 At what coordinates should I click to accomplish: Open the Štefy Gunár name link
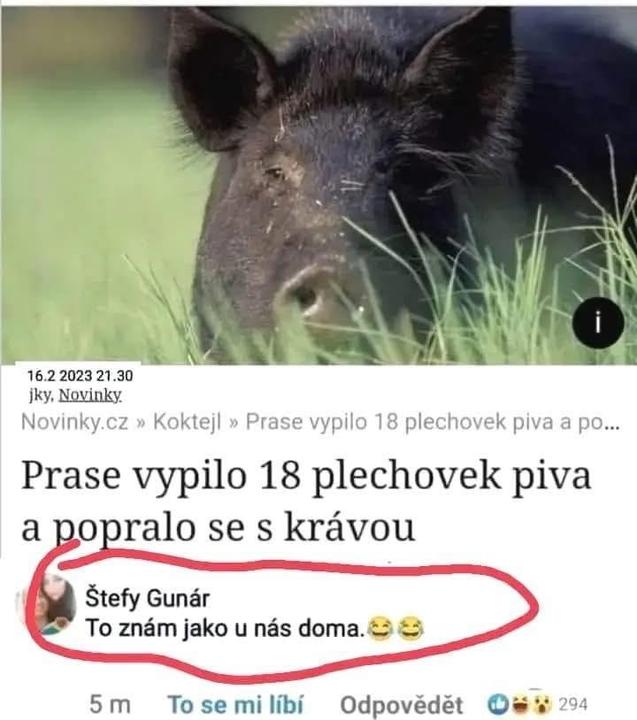pyautogui.click(x=147, y=599)
